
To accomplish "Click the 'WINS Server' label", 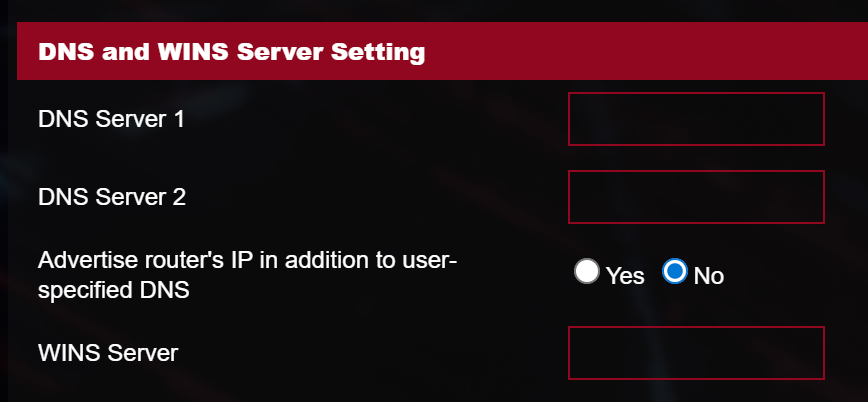I will [x=108, y=353].
